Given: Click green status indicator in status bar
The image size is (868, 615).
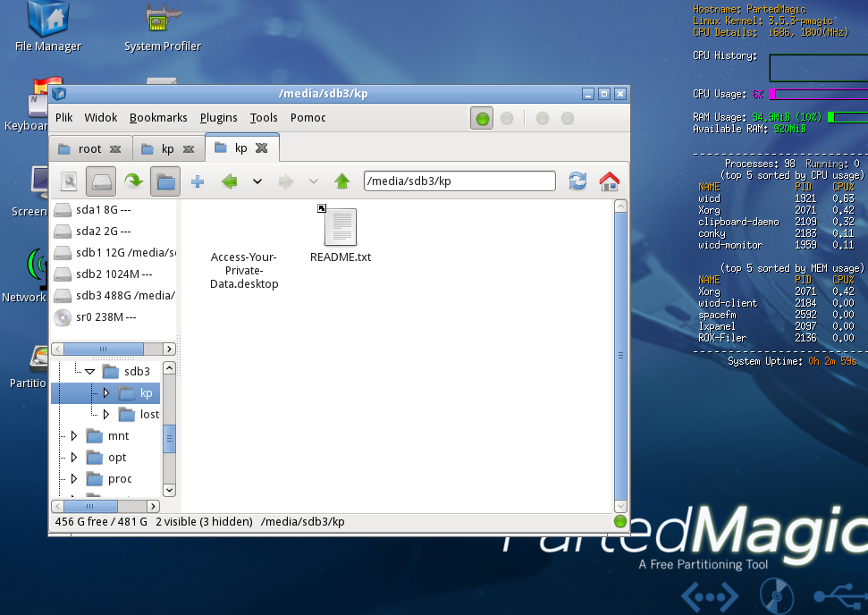Looking at the screenshot, I should click(x=620, y=521).
